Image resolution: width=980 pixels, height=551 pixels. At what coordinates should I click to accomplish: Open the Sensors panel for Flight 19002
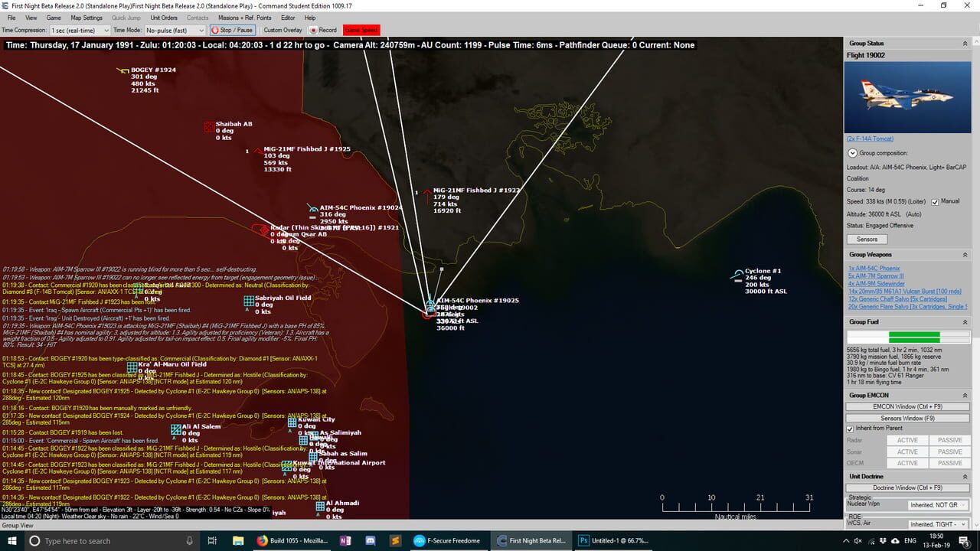pos(867,239)
